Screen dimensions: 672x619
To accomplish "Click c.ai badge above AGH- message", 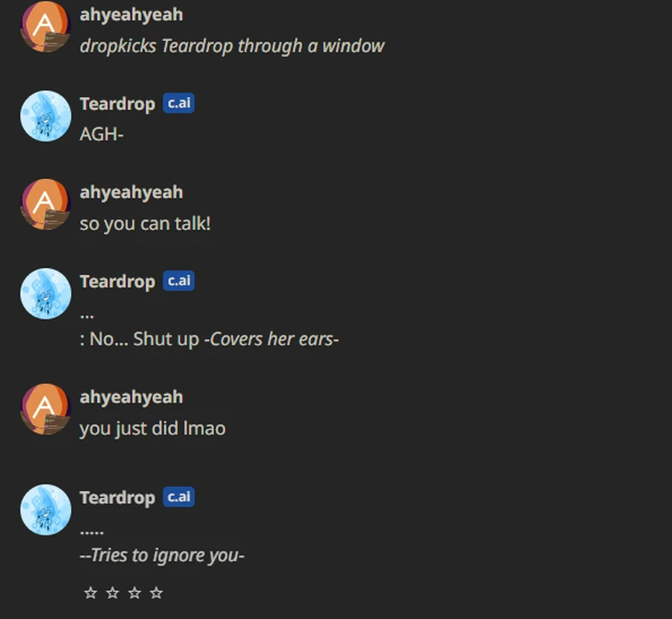I will [x=179, y=103].
